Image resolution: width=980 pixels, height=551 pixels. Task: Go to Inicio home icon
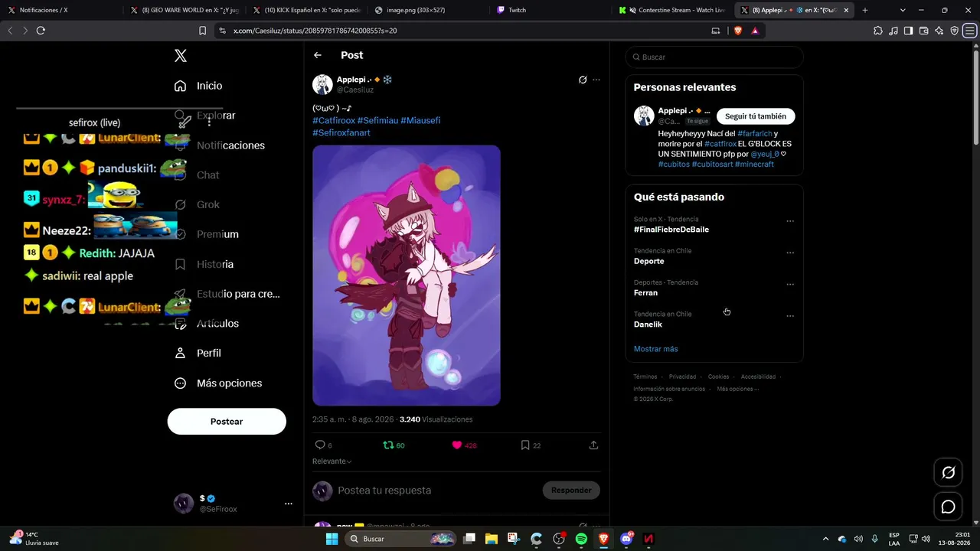181,86
